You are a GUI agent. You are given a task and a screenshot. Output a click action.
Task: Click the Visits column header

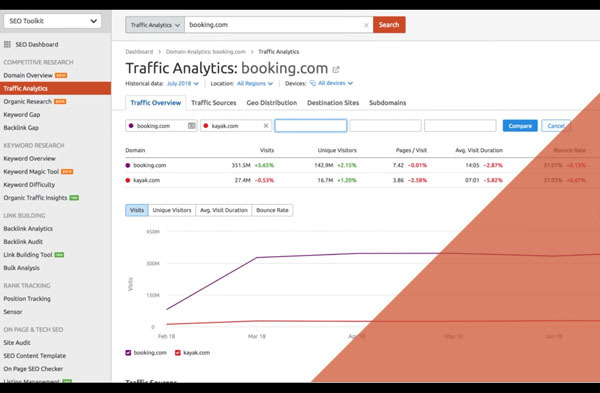point(267,150)
